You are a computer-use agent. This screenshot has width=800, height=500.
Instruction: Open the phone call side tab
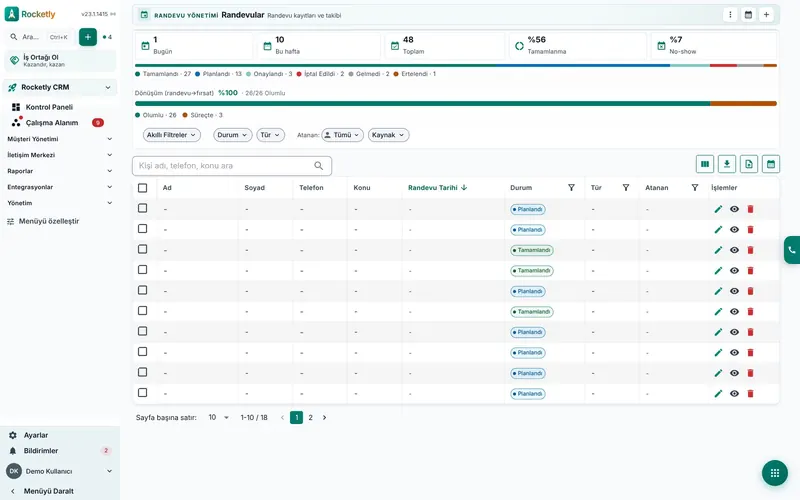tap(792, 250)
